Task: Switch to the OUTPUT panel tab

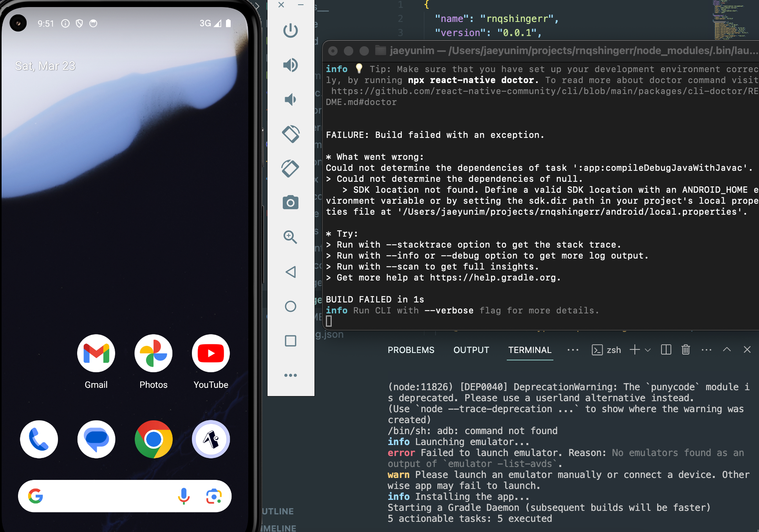Action: tap(471, 350)
